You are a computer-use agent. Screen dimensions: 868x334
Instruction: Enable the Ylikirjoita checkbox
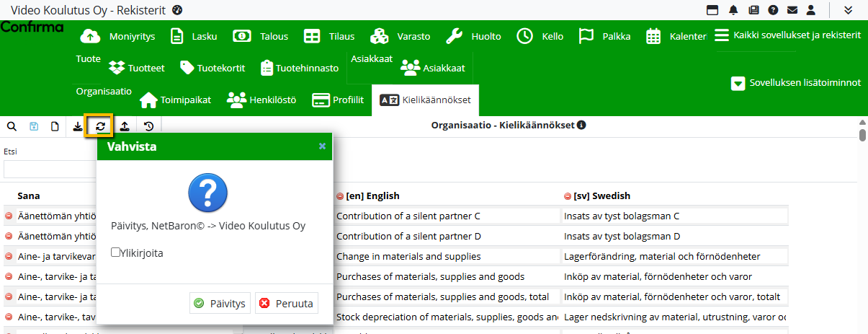point(115,252)
